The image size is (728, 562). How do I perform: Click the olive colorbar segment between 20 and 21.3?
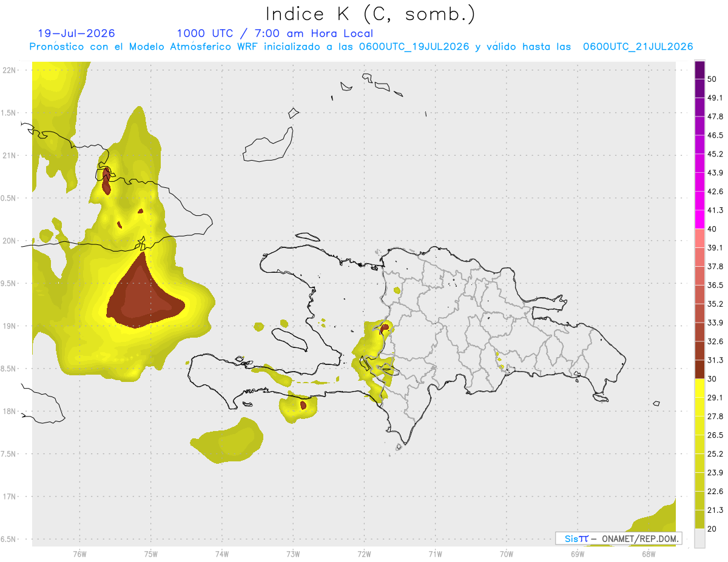pyautogui.click(x=699, y=519)
